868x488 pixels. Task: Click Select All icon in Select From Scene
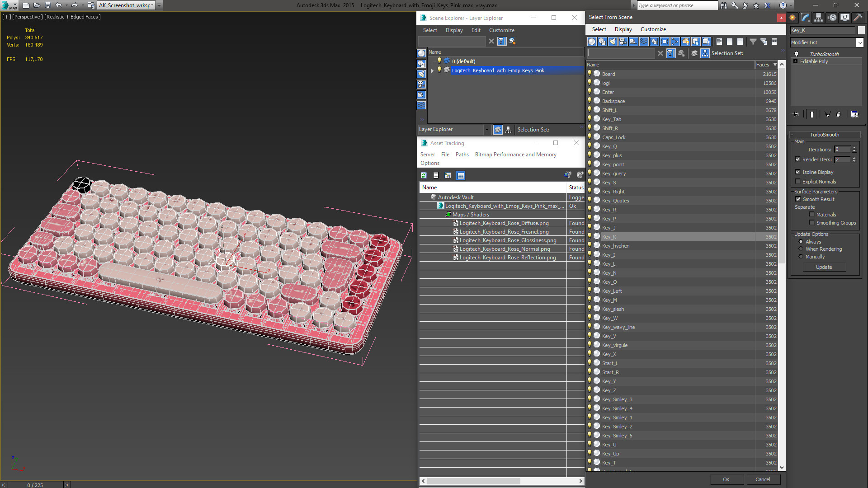point(719,42)
